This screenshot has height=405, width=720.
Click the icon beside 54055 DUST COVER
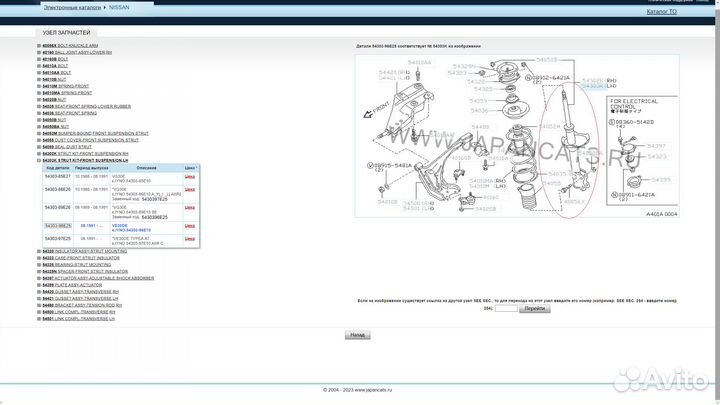(x=40, y=139)
